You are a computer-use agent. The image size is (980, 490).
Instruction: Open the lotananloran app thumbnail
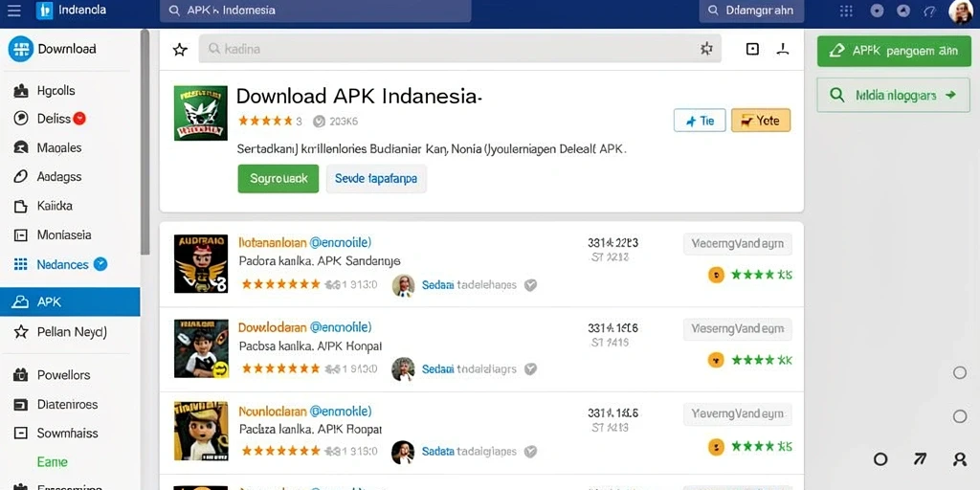point(201,264)
